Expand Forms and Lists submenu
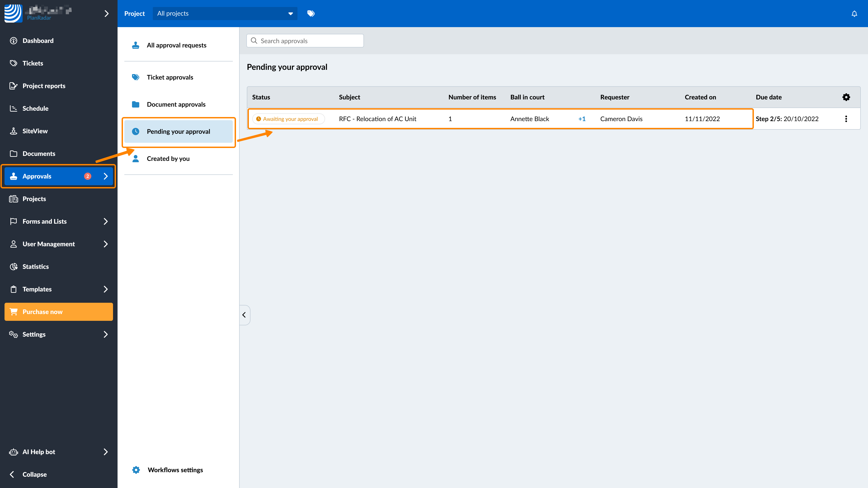Viewport: 868px width, 488px height. tap(106, 221)
